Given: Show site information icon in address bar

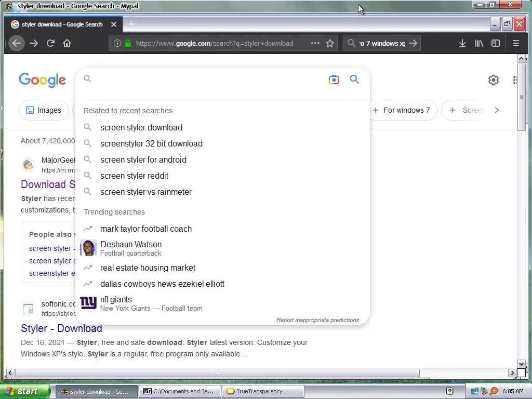Looking at the screenshot, I should tap(117, 44).
